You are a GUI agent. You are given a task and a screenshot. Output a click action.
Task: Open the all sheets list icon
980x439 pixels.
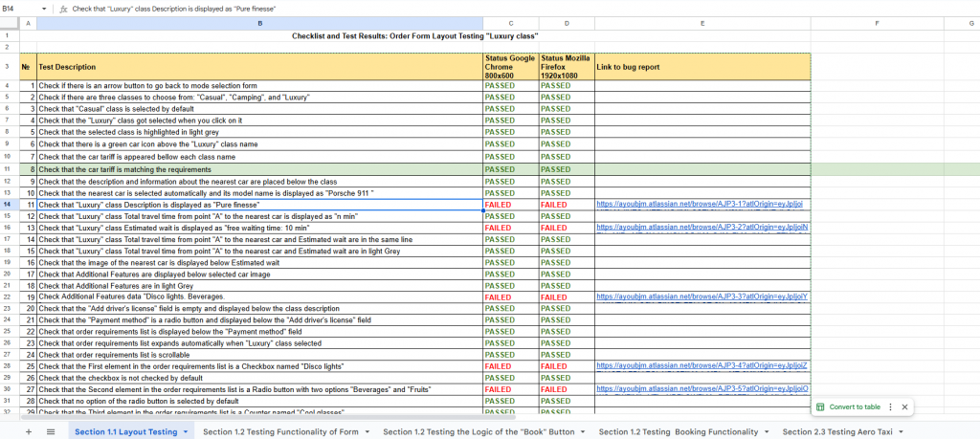(x=52, y=432)
